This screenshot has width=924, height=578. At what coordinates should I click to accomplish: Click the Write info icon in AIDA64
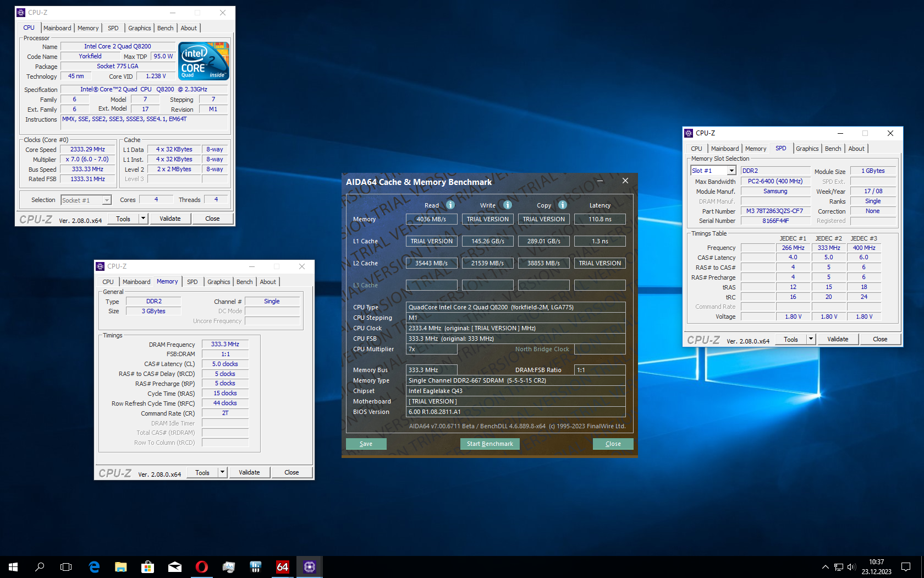coord(508,205)
